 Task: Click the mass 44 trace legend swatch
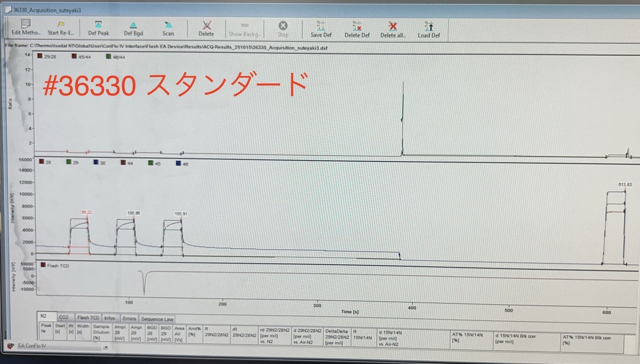124,163
